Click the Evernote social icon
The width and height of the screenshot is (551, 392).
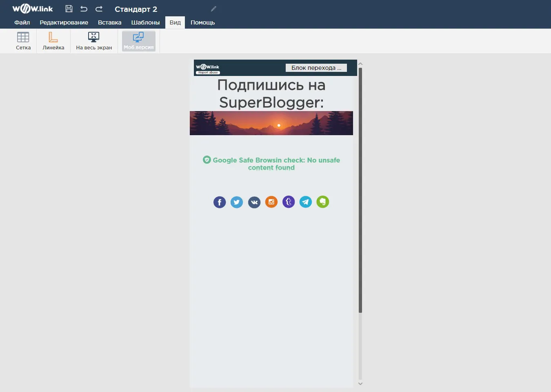(x=323, y=202)
